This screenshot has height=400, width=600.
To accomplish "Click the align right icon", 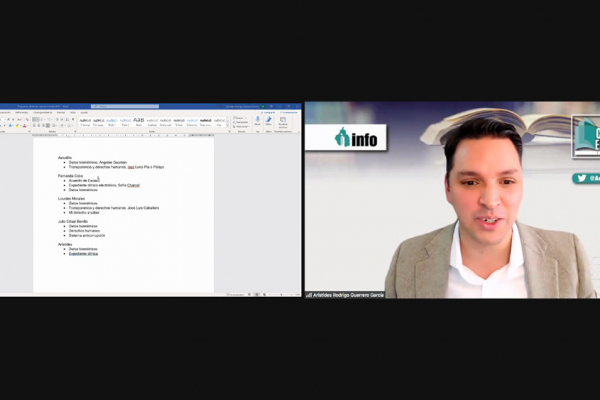I will click(x=43, y=126).
